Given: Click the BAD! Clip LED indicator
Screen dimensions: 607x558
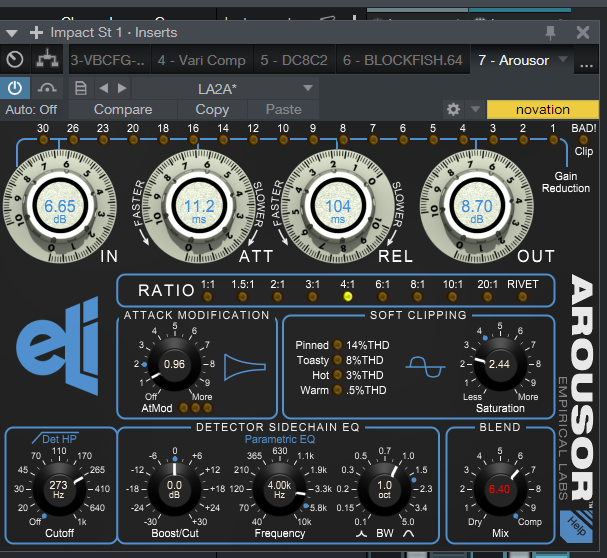Looking at the screenshot, I should pos(583,139).
